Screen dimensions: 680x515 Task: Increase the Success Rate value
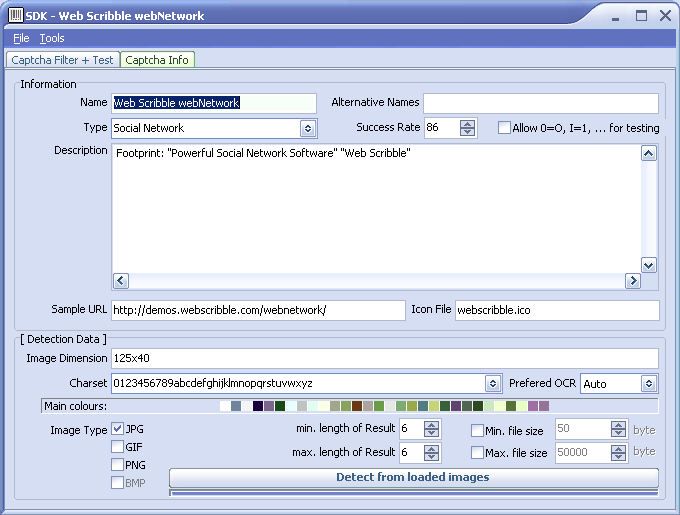(x=467, y=124)
